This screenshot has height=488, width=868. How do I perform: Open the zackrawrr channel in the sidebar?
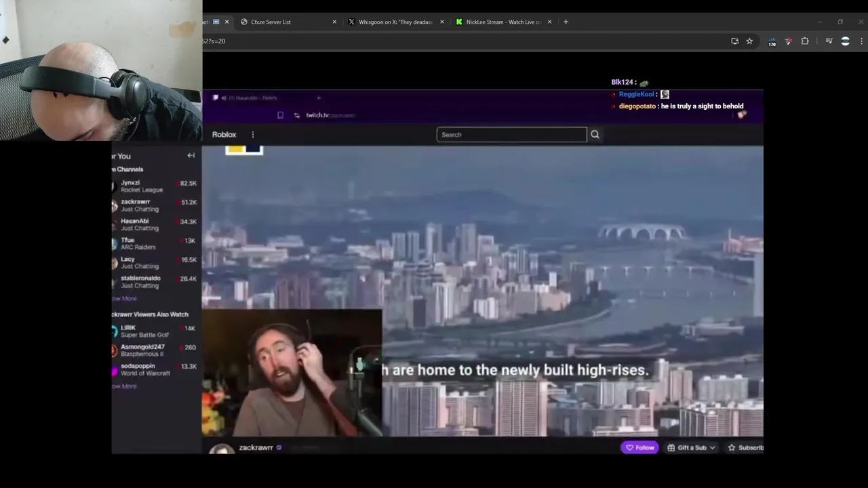[155, 205]
